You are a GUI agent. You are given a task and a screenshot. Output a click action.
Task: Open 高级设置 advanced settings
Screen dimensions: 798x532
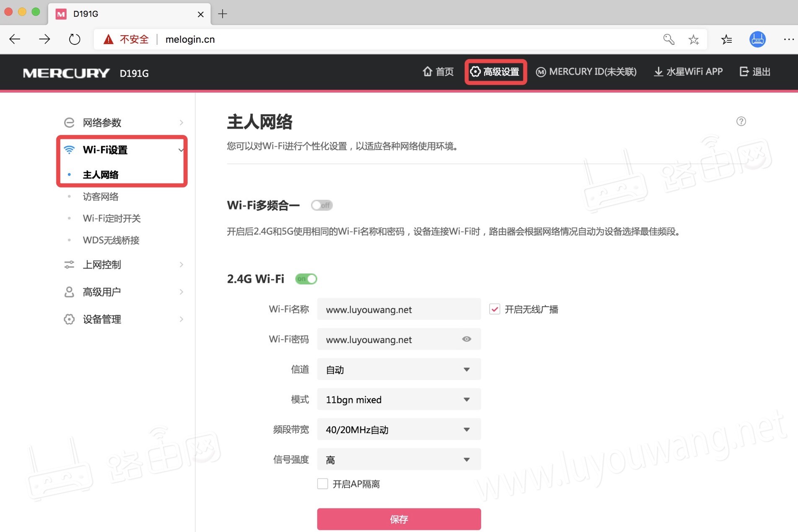point(495,72)
